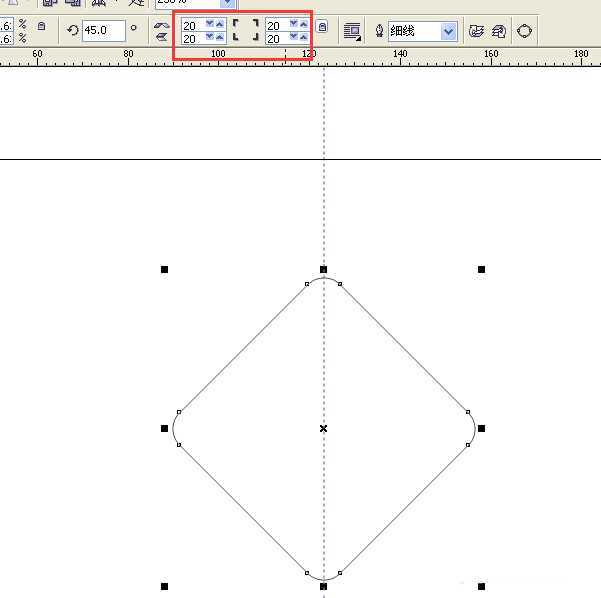Click the outline pen icon

[x=379, y=31]
